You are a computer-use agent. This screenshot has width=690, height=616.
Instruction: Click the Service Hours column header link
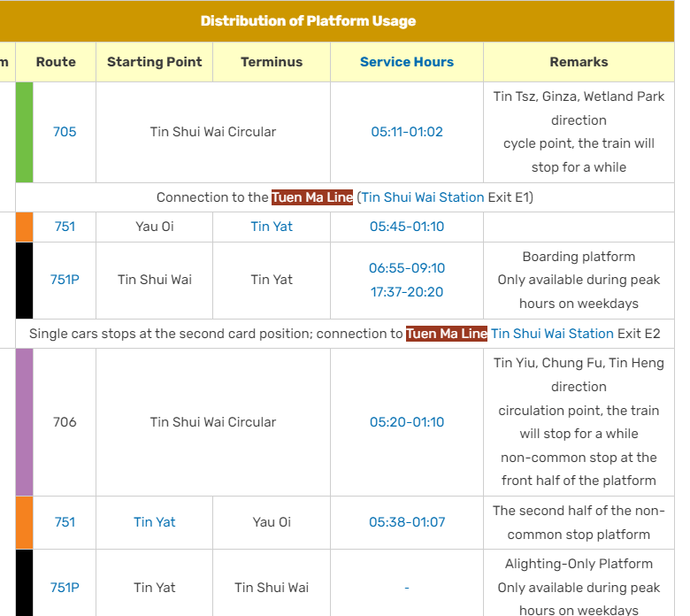(x=406, y=62)
